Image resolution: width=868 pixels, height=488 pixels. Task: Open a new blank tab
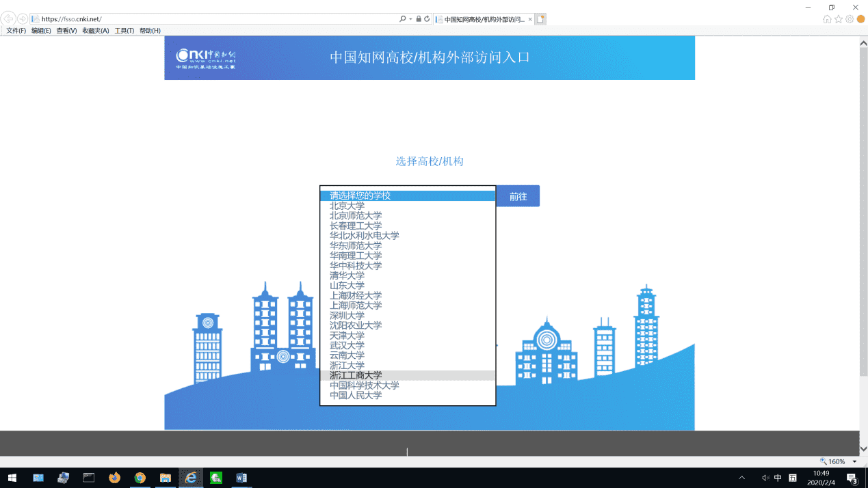540,19
